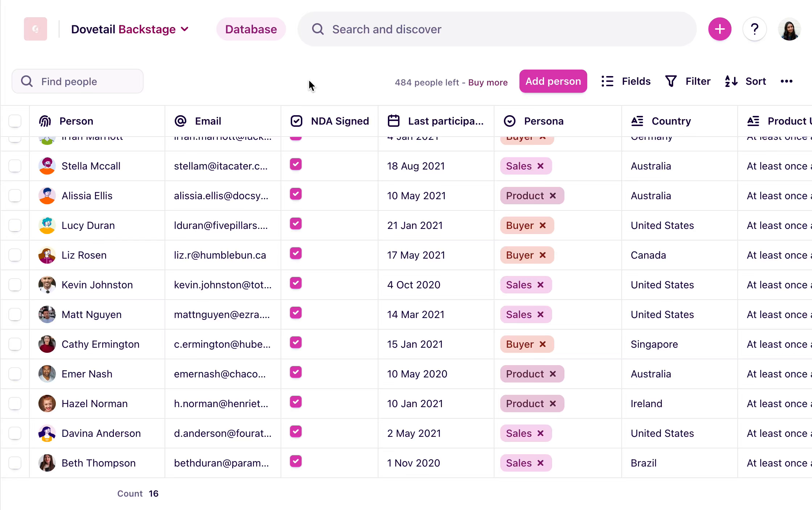812x510 pixels.
Task: Click the workspace logo icon
Action: pos(36,29)
